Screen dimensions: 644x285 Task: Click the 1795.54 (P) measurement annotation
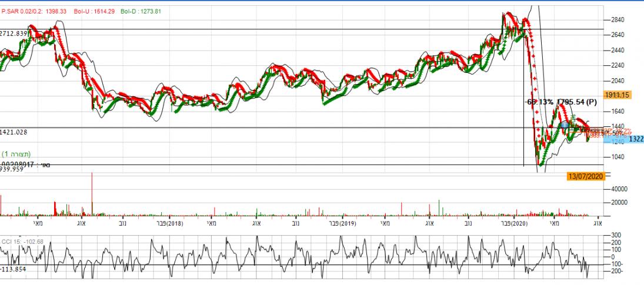(x=577, y=102)
